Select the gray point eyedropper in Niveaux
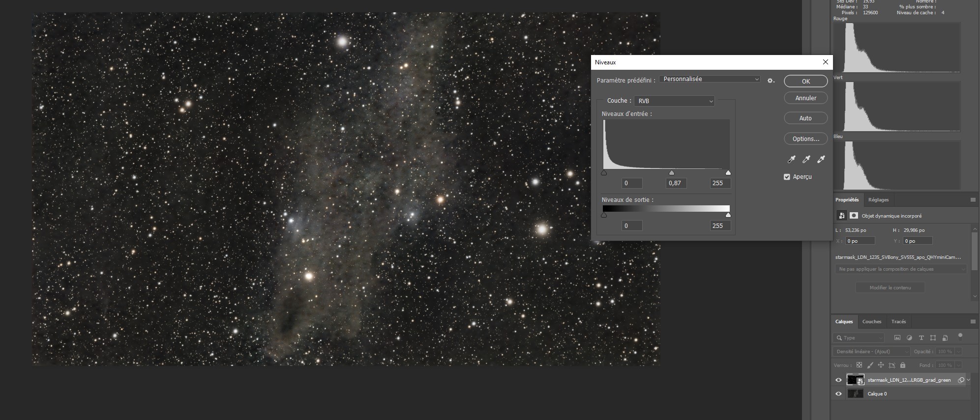Screen dimensions: 980x420 coord(806,159)
